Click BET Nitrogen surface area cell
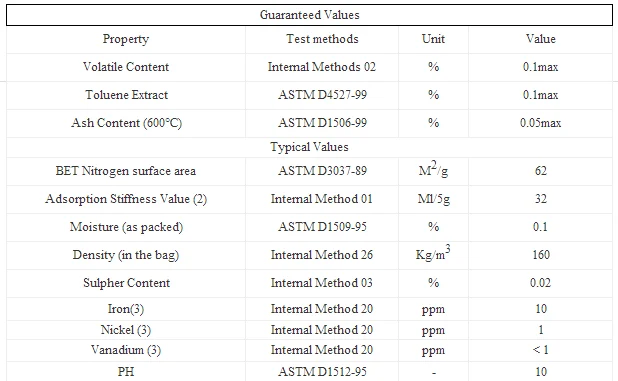Image resolution: width=618 pixels, height=381 pixels. [126, 171]
